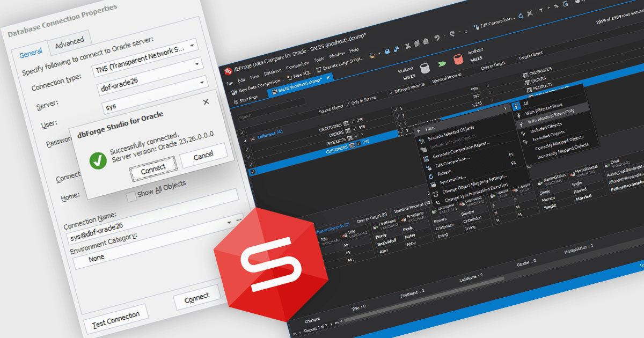Click the Paste icon in the toolbar
This screenshot has width=644, height=338.
426,42
